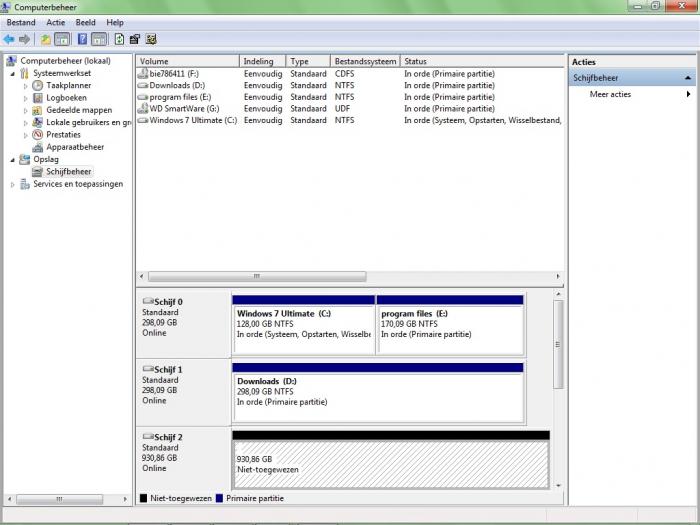The image size is (700, 525).
Task: Select the unallocated 930,86 GB space
Action: point(390,464)
